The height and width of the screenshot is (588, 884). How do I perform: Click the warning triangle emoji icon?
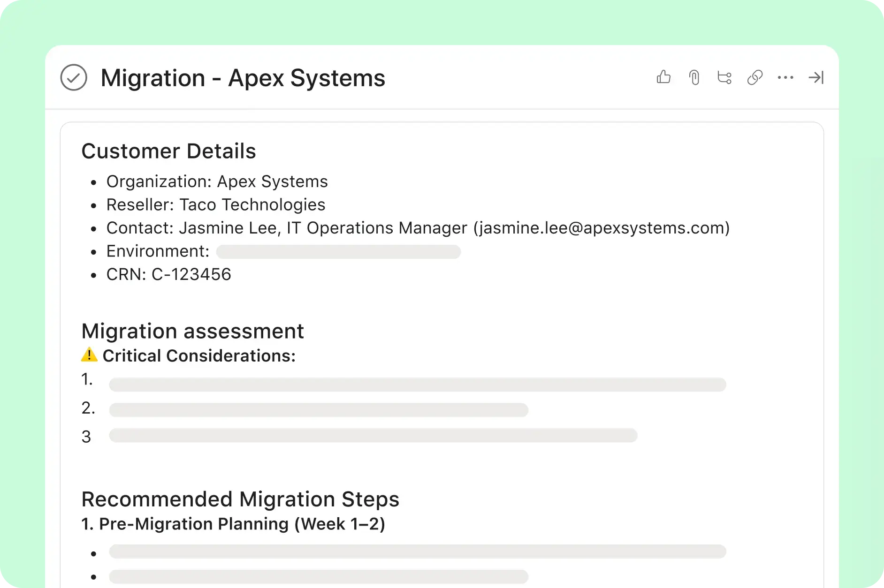coord(89,355)
